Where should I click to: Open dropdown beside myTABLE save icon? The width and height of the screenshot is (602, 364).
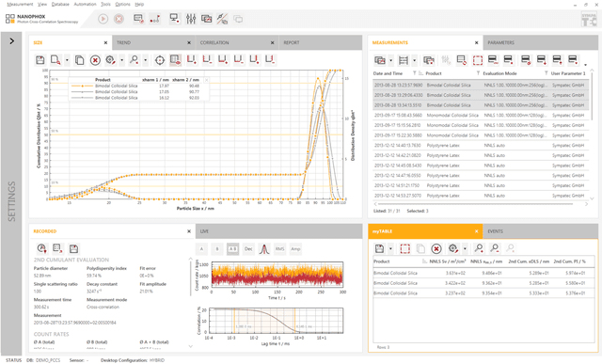pos(390,249)
